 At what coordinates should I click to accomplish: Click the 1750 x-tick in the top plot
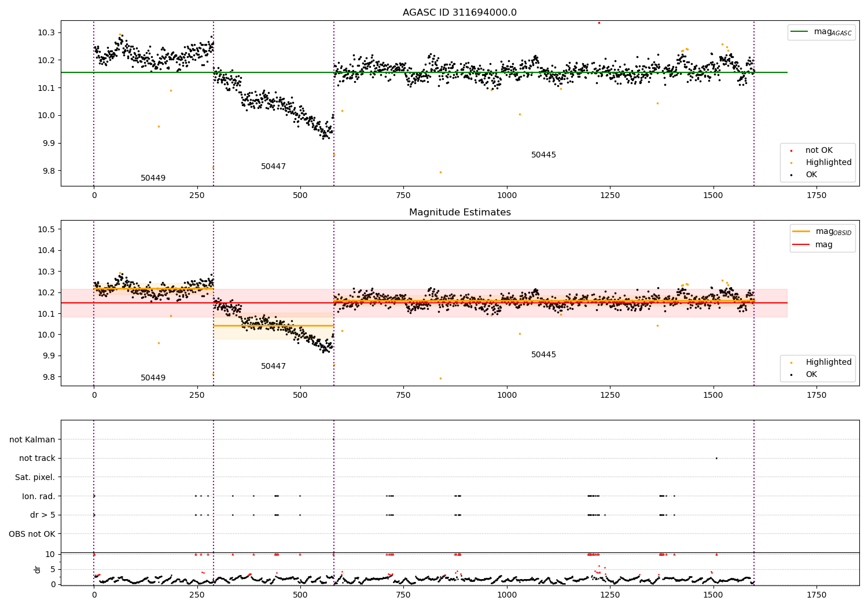point(816,196)
